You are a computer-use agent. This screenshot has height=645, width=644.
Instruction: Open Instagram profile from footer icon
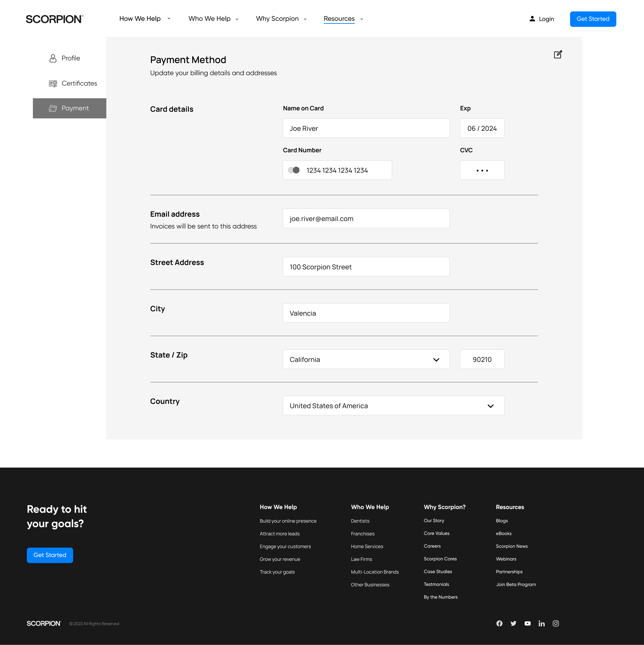556,623
